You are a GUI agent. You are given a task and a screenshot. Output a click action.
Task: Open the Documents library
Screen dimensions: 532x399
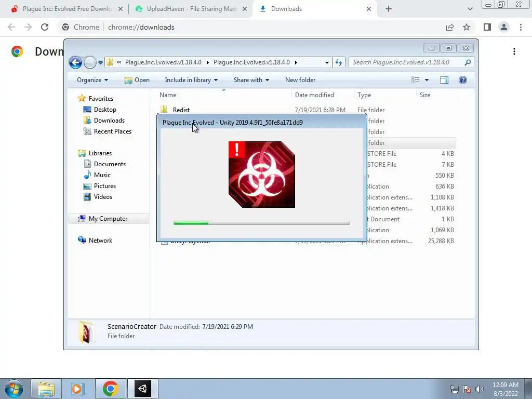coord(110,164)
